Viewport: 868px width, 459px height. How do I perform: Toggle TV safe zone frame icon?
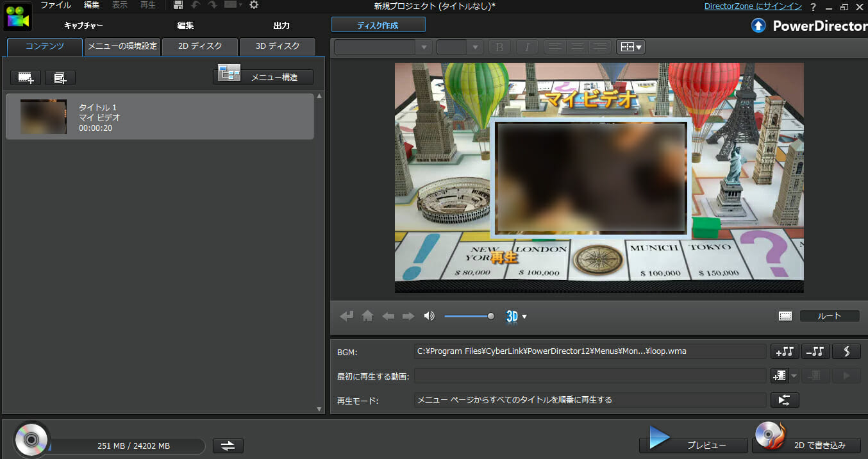(785, 316)
